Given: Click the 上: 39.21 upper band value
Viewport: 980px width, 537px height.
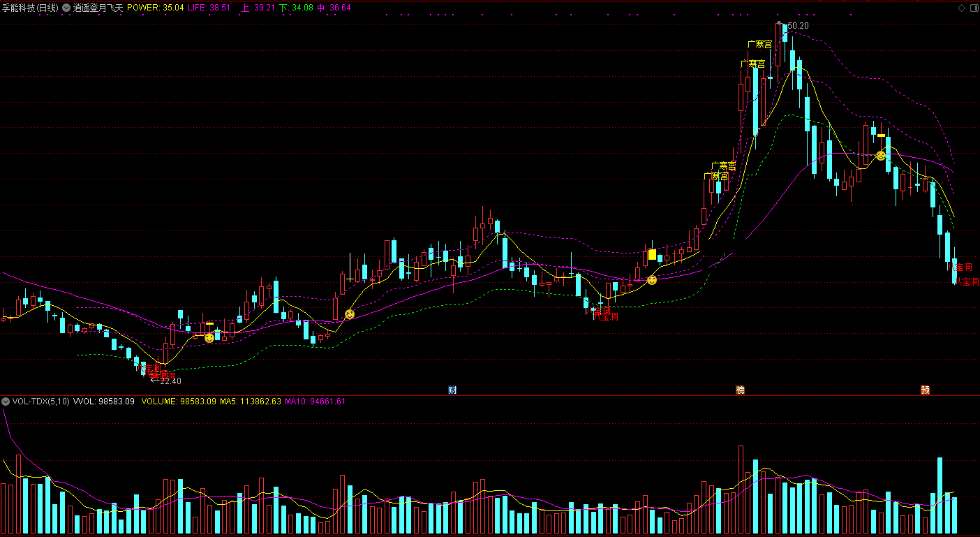Looking at the screenshot, I should pyautogui.click(x=257, y=8).
